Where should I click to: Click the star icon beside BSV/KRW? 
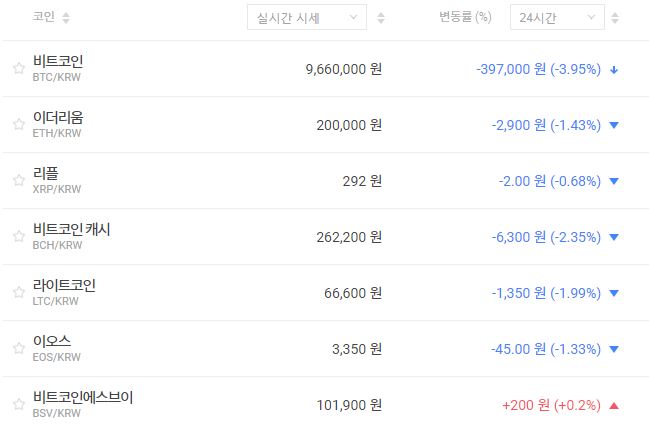point(18,405)
